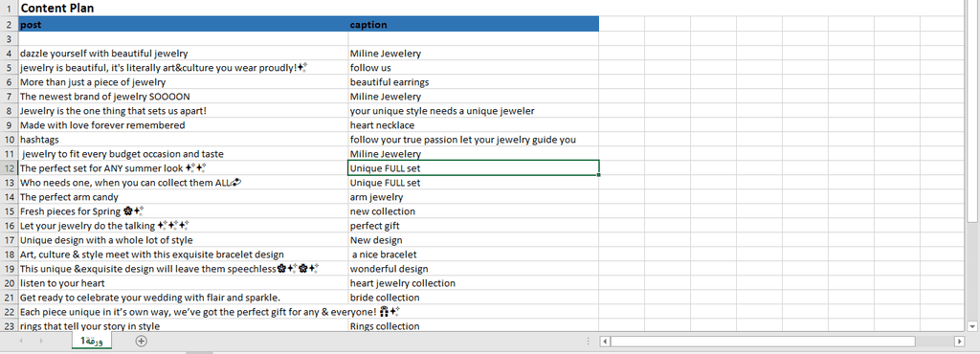Select cell starting 'Get ready to celebrate your wedding'
Viewport: 980px width, 354px height.
[183, 298]
